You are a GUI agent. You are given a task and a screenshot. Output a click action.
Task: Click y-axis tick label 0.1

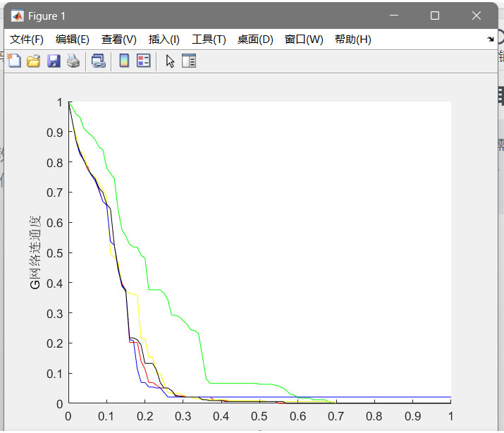(55, 374)
